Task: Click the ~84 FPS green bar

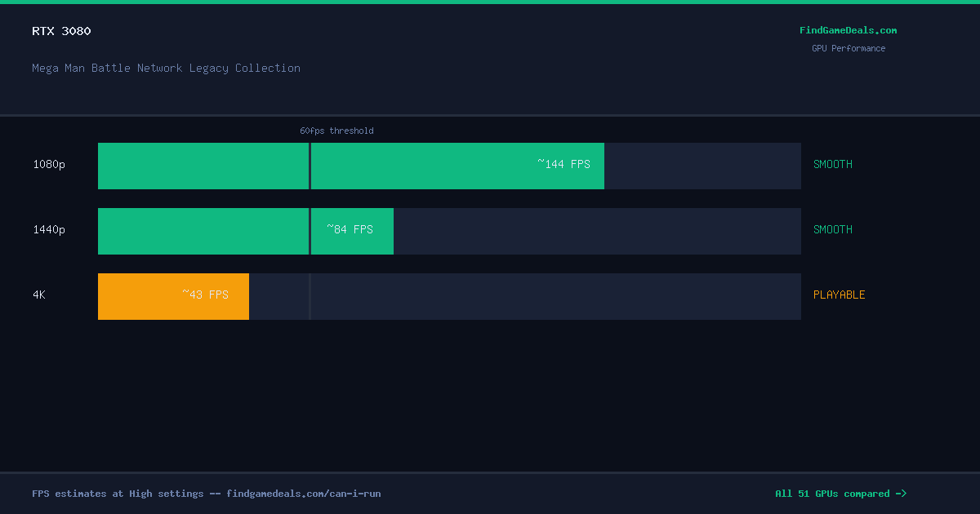Action: click(x=246, y=231)
